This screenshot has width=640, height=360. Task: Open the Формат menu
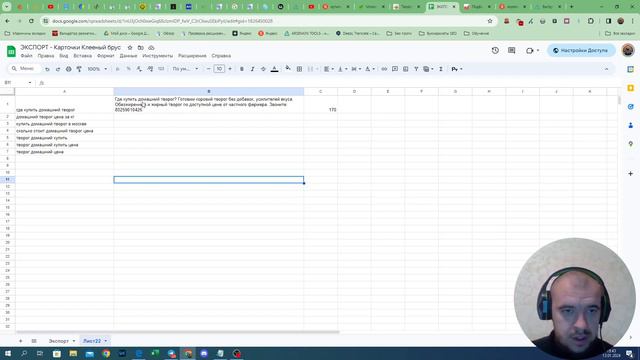point(106,56)
